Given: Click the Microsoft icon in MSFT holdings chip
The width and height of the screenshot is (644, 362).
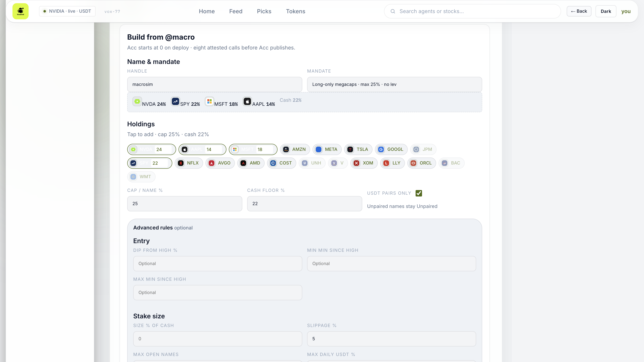Looking at the screenshot, I should 235,149.
